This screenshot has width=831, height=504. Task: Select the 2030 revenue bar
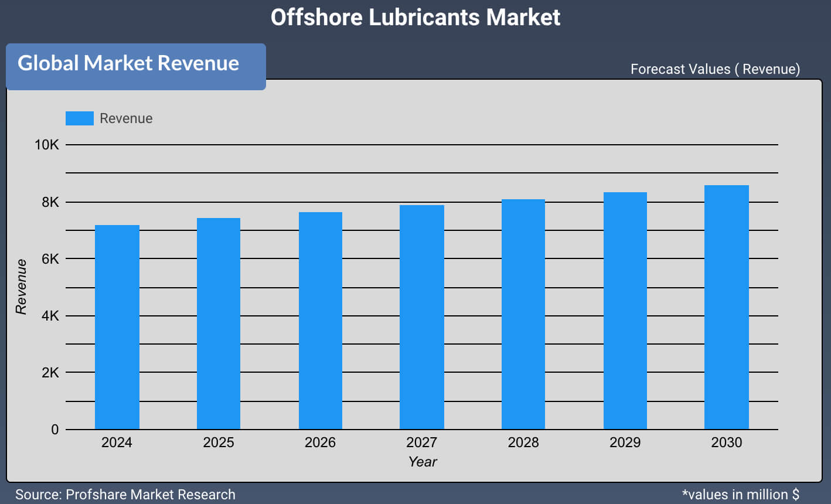point(727,307)
